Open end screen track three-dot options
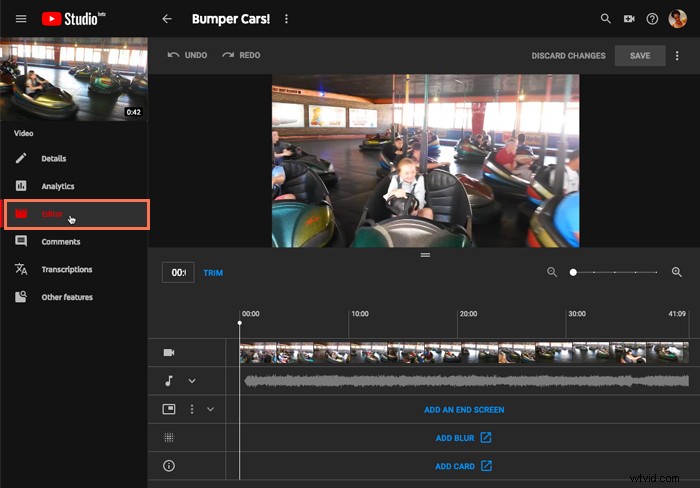 coord(192,409)
